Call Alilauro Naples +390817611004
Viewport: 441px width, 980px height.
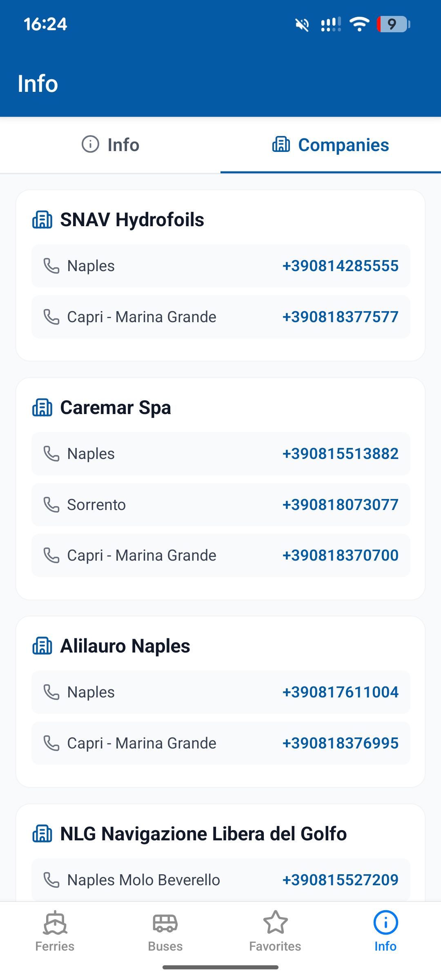point(341,692)
